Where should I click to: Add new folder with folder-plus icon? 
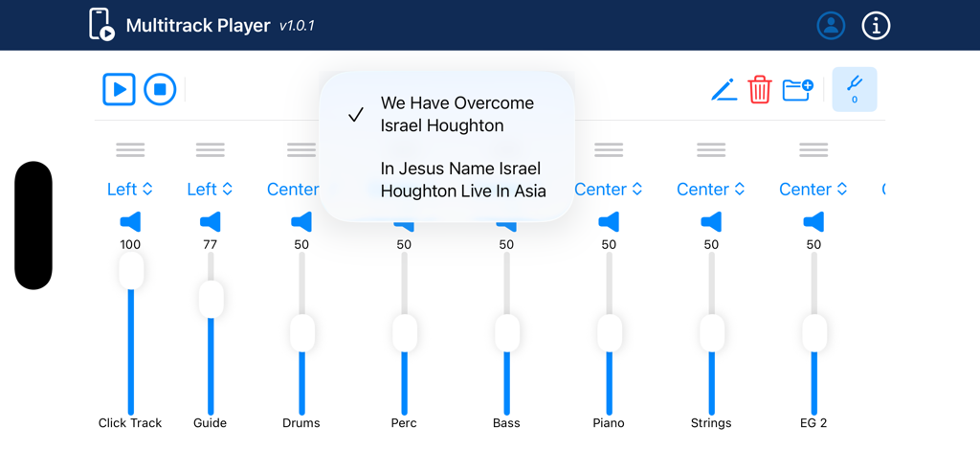pos(798,89)
